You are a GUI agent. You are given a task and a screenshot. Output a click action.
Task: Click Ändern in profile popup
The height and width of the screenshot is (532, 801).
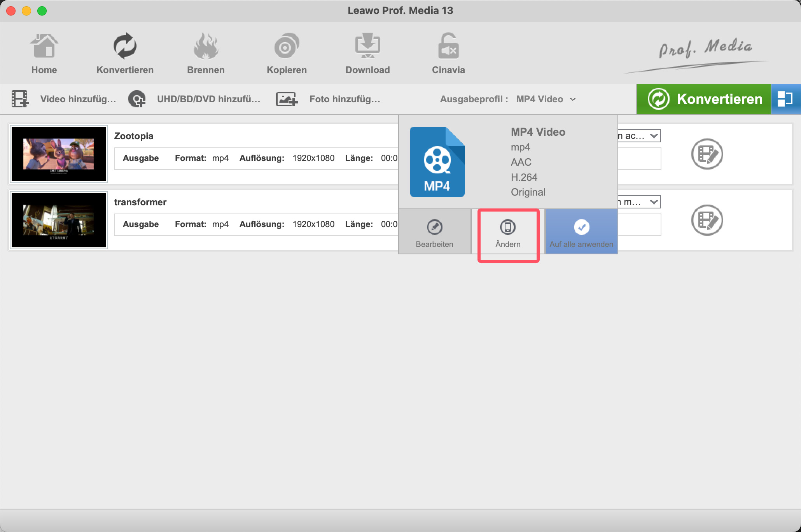[508, 232]
